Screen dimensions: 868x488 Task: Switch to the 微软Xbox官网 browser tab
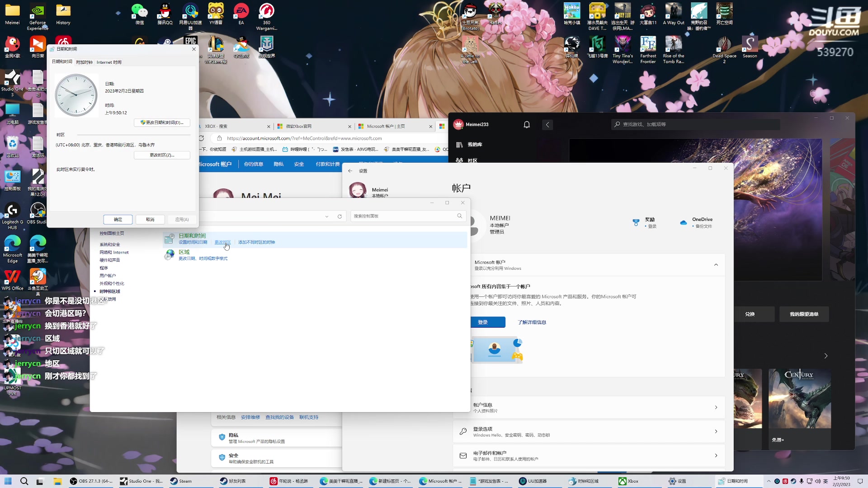(314, 127)
